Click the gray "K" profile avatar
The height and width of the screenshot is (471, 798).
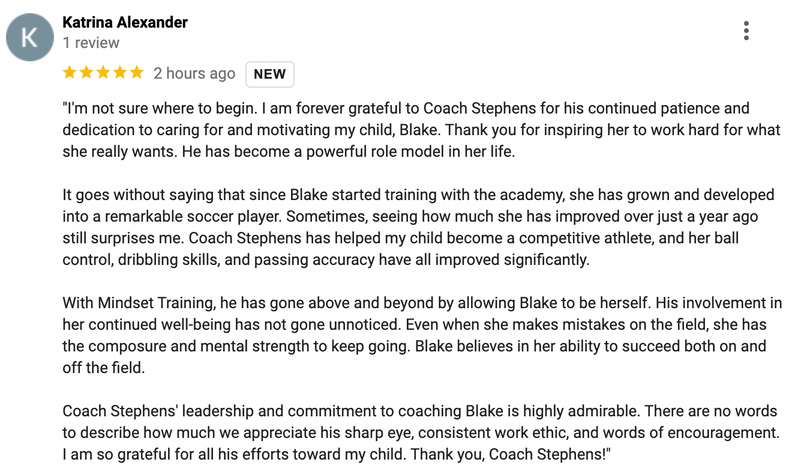pyautogui.click(x=30, y=36)
